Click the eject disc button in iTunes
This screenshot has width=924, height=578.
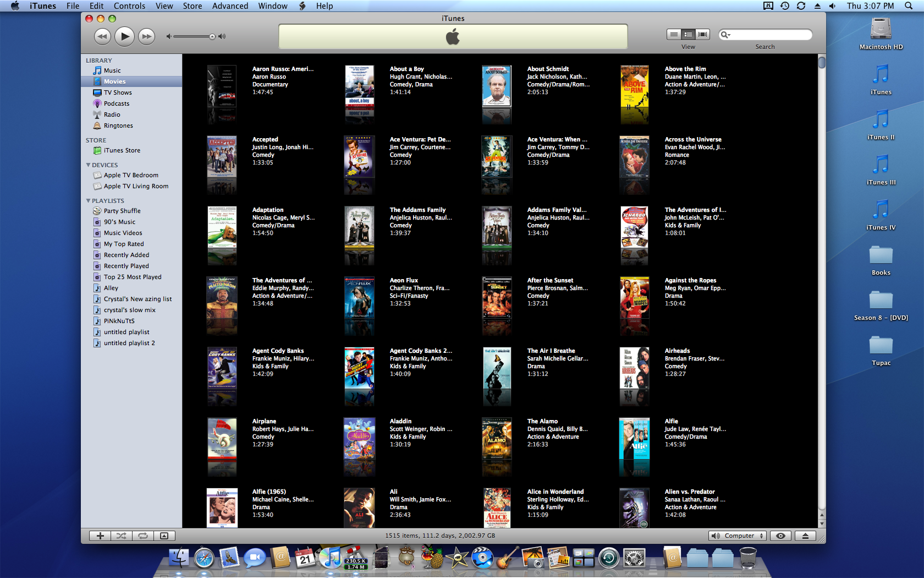tap(805, 536)
